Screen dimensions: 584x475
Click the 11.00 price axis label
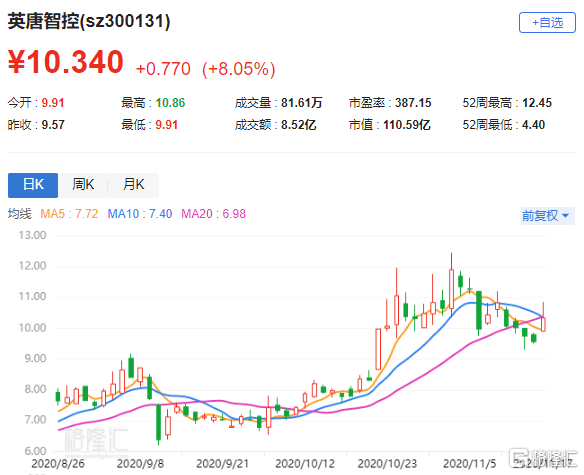[32, 297]
